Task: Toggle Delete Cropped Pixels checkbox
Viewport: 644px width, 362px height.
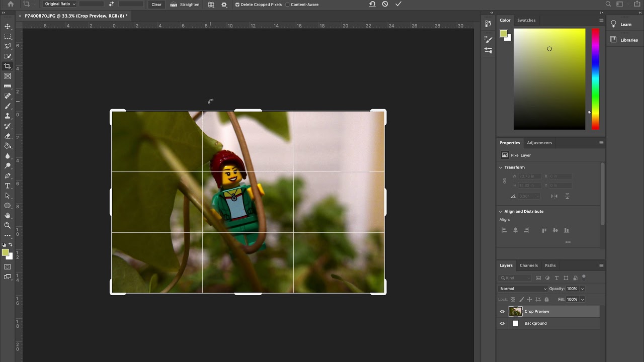Action: pos(237,5)
